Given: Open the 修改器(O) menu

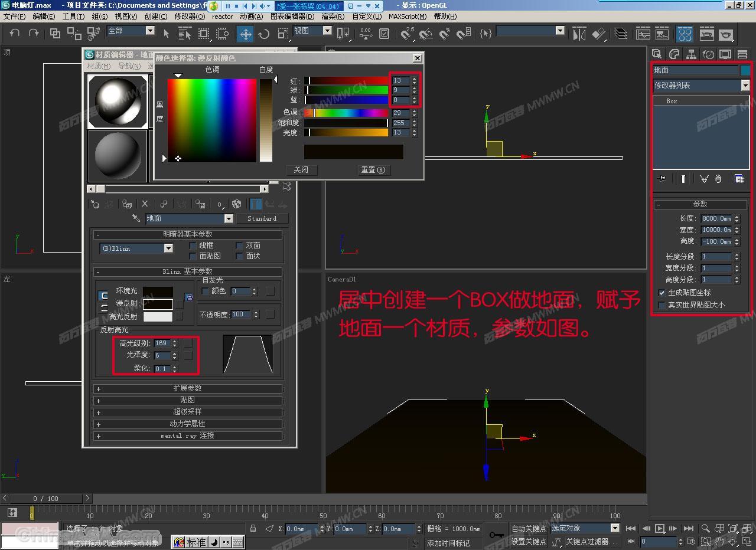Looking at the screenshot, I should tap(190, 17).
